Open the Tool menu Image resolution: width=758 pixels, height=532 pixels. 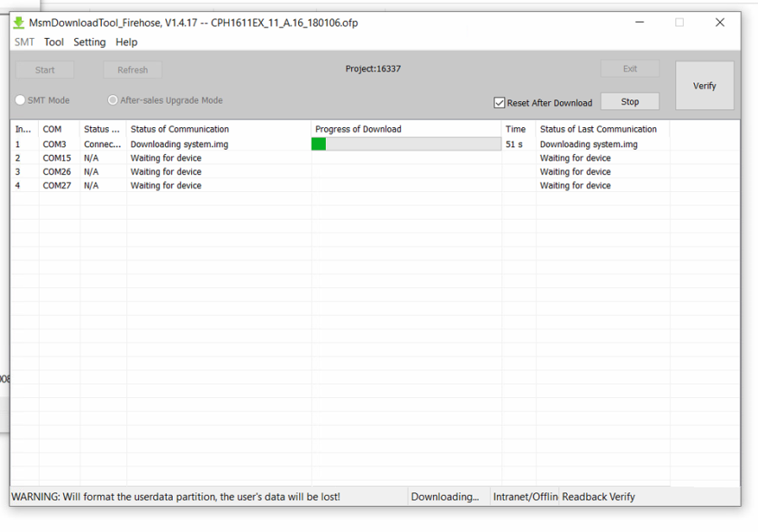pos(54,42)
